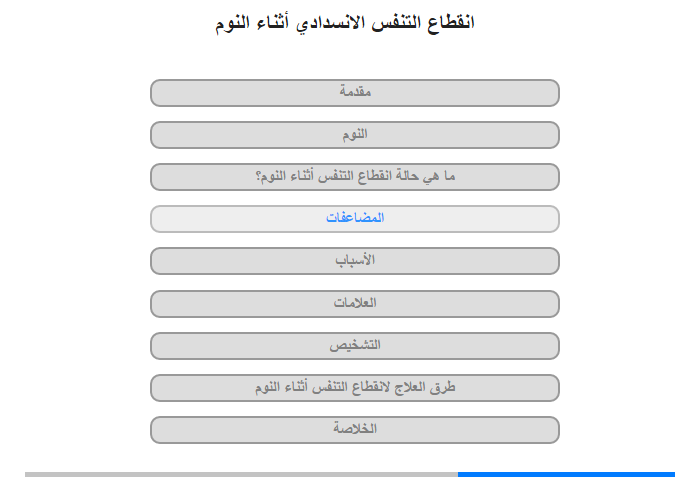Open طرق العلاج لانقطاع التنفس أثناء النوم
Screen dimensions: 700x480
[x=355, y=388]
